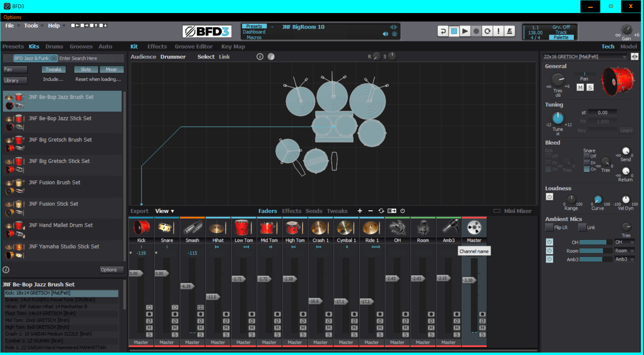This screenshot has width=644, height=355.
Task: Solo the Master channel
Action: 482,334
